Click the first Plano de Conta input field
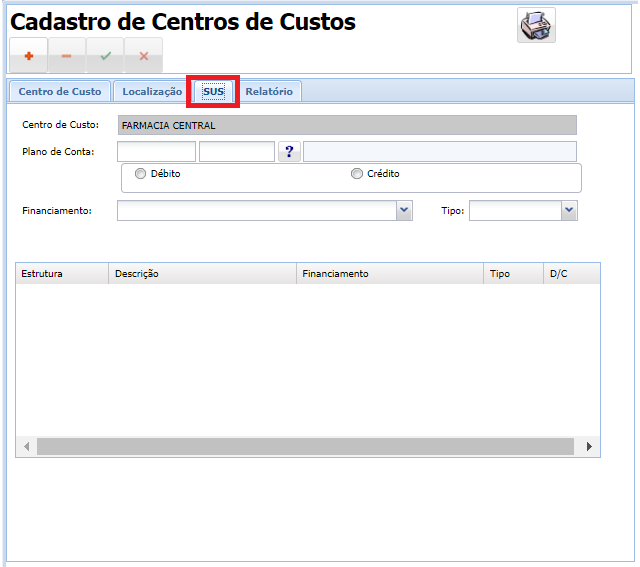The height and width of the screenshot is (567, 640). 156,152
